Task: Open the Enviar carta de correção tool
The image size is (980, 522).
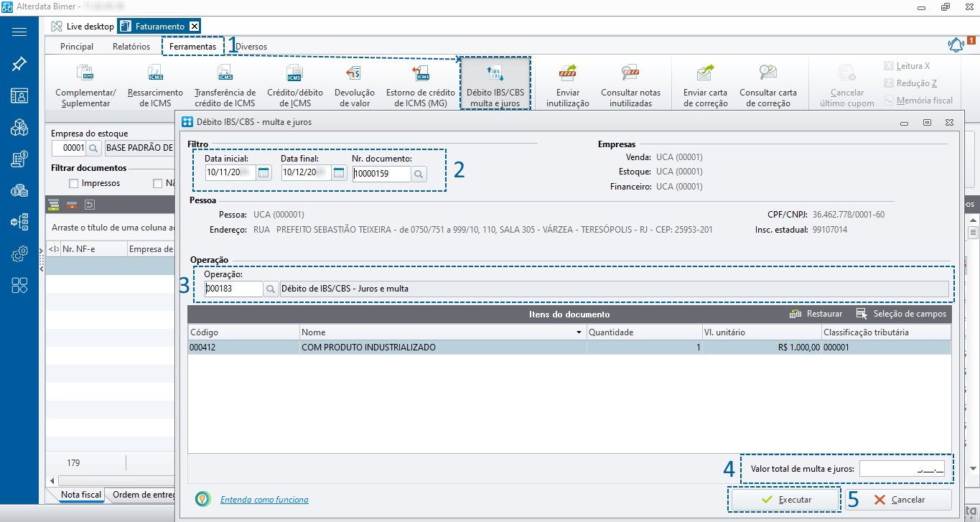Action: click(705, 85)
